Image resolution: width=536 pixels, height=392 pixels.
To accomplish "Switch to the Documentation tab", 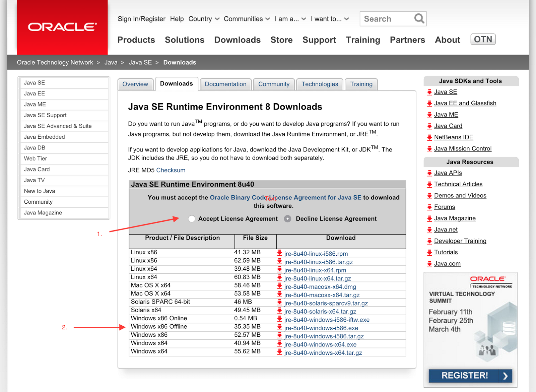I will click(x=225, y=84).
